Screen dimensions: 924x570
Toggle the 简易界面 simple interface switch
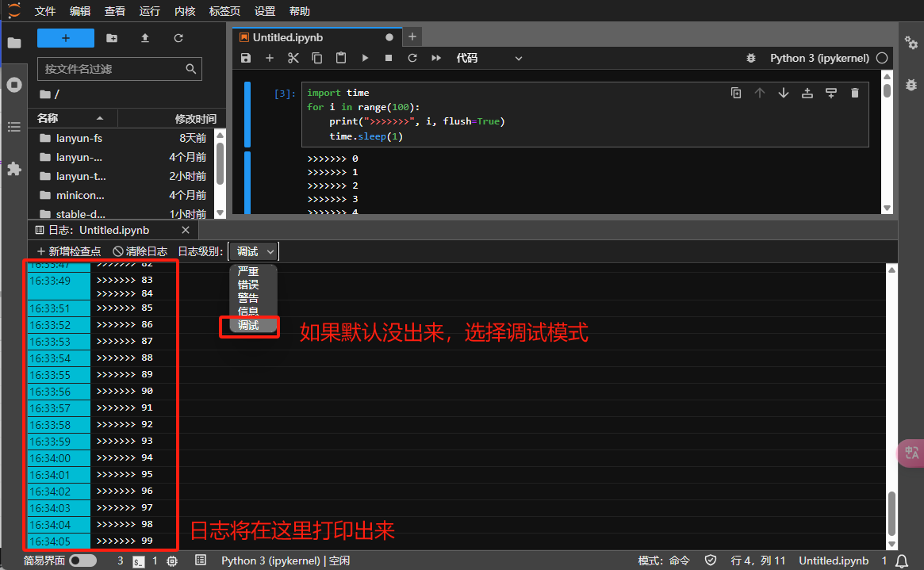[82, 560]
